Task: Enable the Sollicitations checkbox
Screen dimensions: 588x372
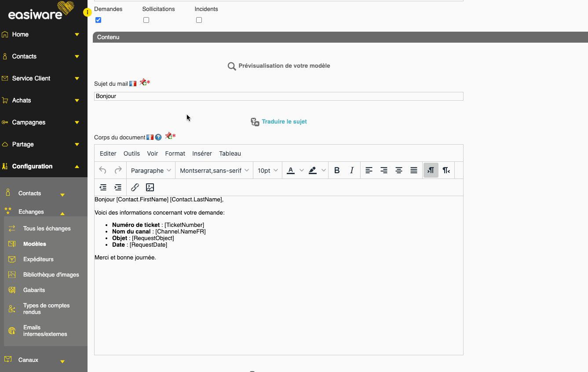Action: click(x=146, y=20)
